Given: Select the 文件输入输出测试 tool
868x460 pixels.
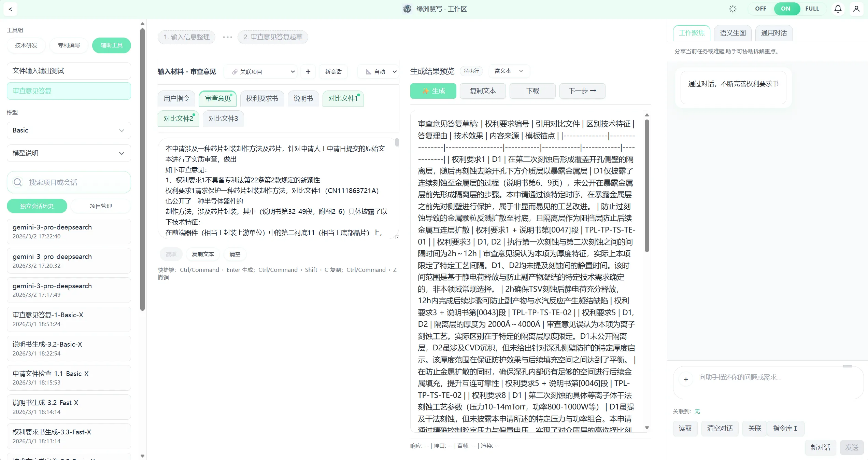Looking at the screenshot, I should click(x=69, y=71).
